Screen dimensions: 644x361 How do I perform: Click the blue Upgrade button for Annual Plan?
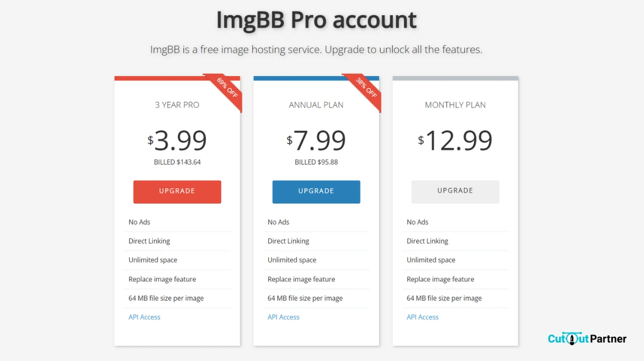click(x=316, y=192)
